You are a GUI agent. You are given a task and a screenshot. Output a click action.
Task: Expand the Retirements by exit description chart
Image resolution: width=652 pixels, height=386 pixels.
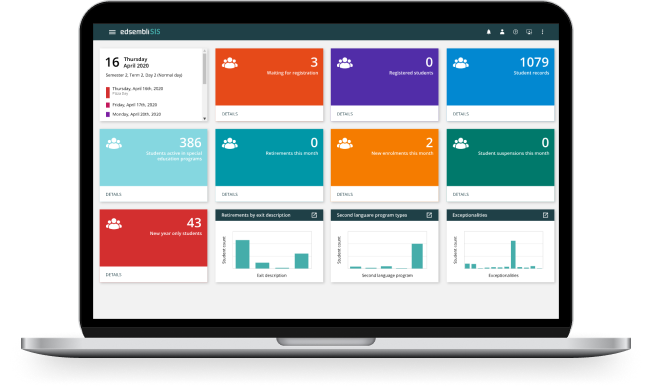pos(314,215)
